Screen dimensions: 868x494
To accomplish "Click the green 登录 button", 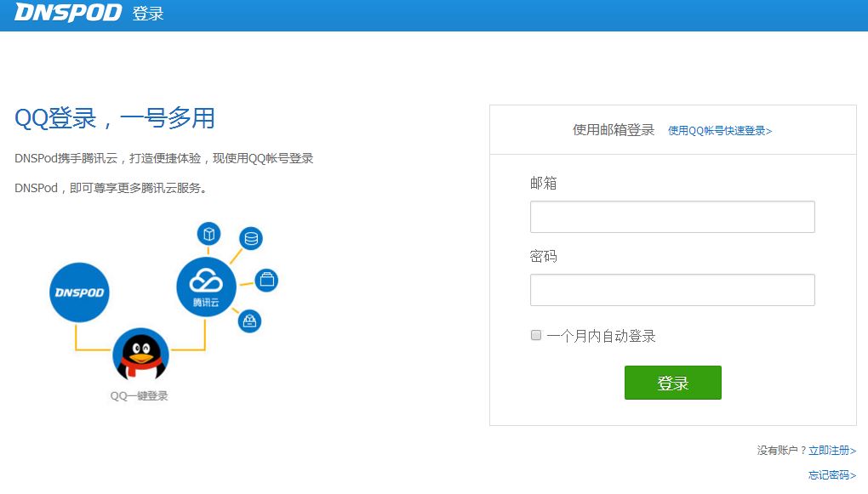I will (672, 383).
